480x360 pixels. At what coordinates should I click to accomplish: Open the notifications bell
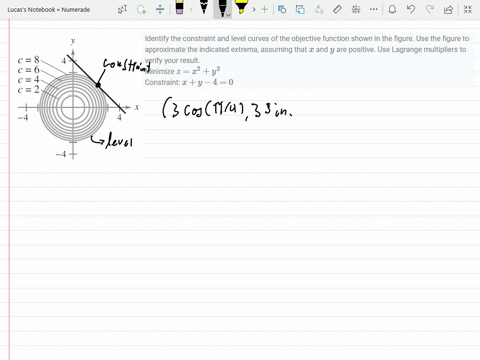click(392, 9)
